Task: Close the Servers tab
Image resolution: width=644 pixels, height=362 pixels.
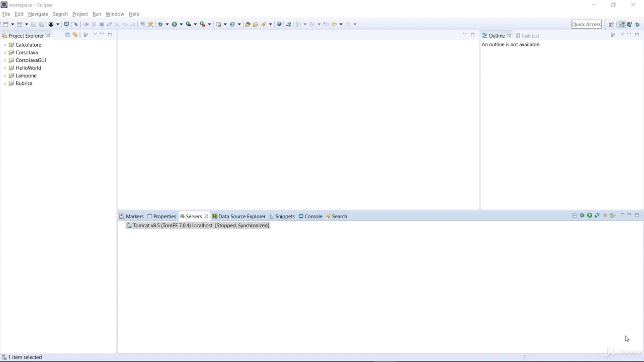Action: point(206,216)
